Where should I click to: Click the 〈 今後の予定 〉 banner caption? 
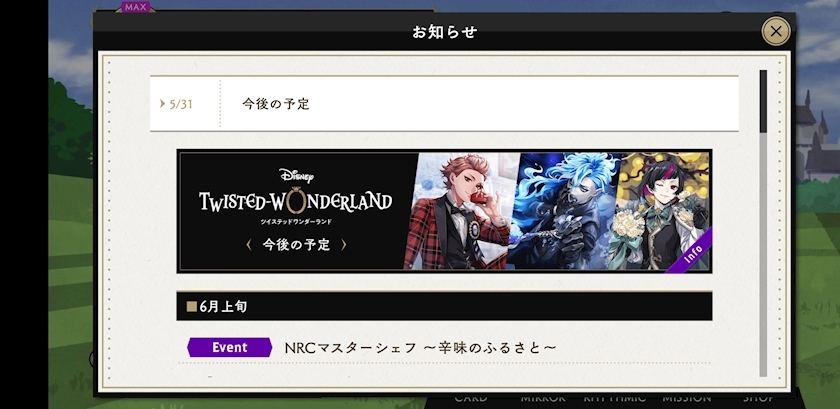click(296, 245)
